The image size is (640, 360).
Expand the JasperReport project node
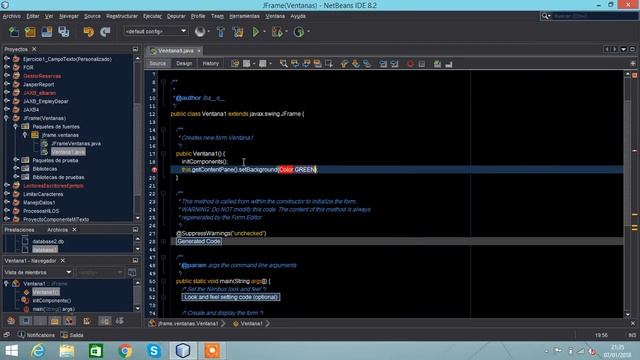point(7,84)
